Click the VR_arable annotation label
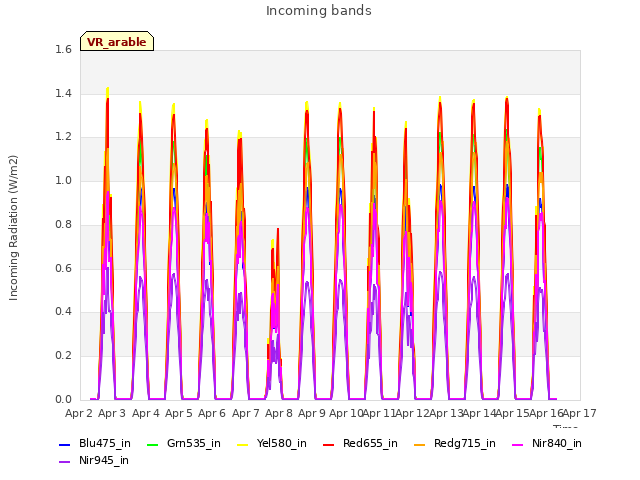The width and height of the screenshot is (640, 480). pyautogui.click(x=117, y=41)
